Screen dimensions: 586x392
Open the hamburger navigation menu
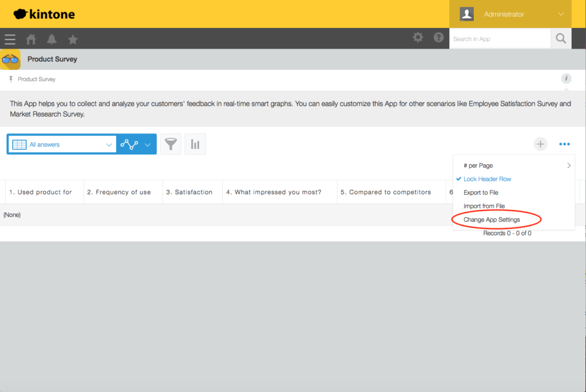[x=10, y=39]
